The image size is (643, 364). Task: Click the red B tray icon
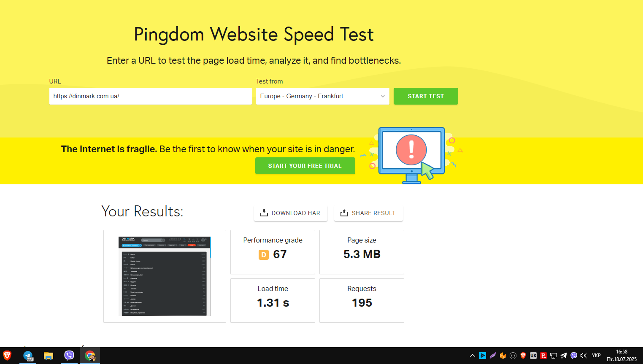(543, 356)
